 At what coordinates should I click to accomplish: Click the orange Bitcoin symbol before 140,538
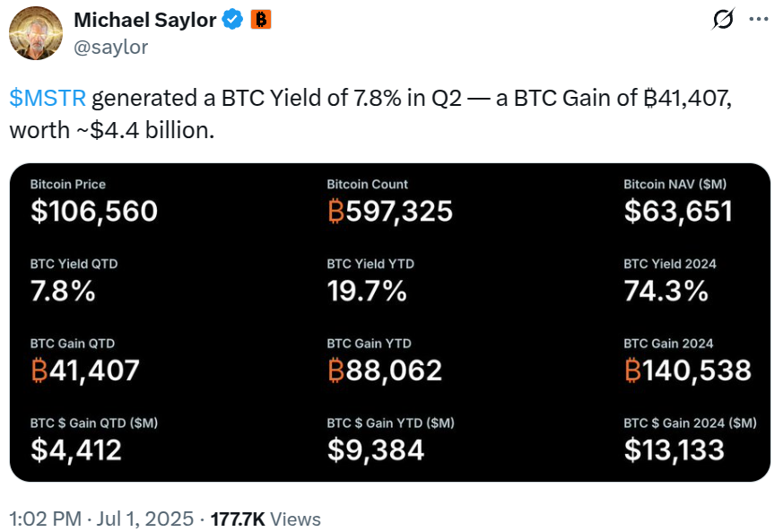[x=632, y=370]
